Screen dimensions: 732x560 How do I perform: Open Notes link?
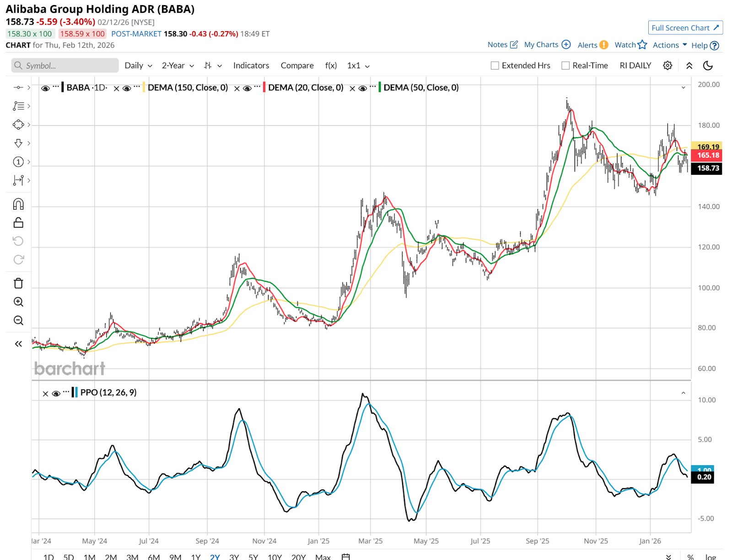[503, 44]
